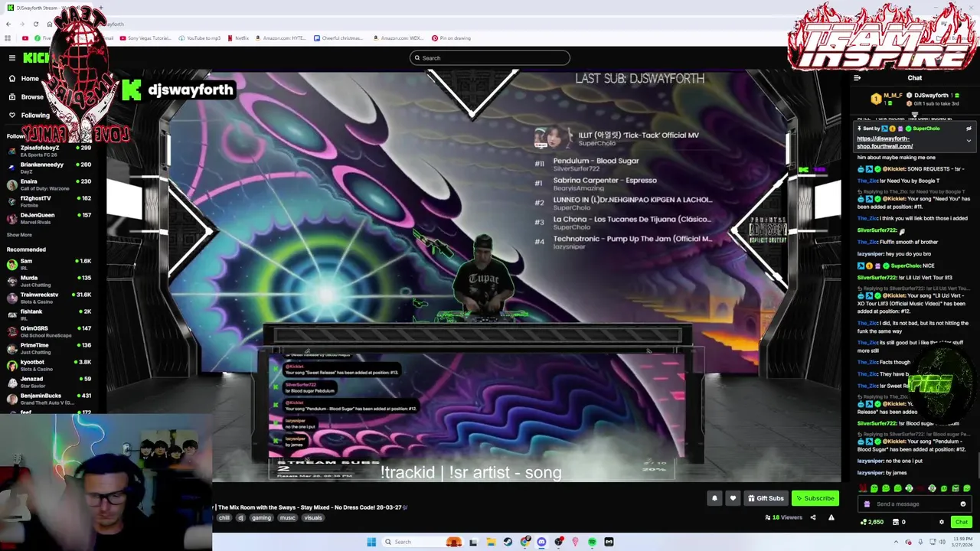Open Discord from taskbar

click(x=541, y=542)
